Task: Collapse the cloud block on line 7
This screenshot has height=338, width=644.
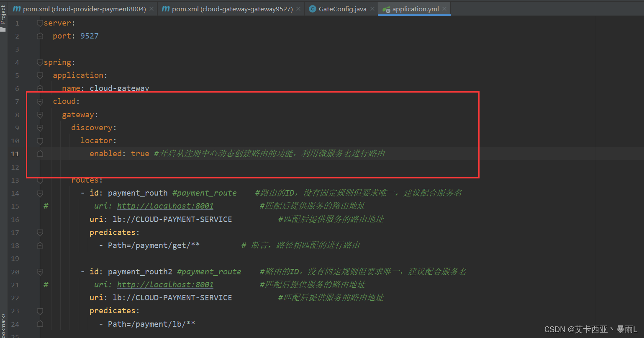Action: tap(40, 101)
